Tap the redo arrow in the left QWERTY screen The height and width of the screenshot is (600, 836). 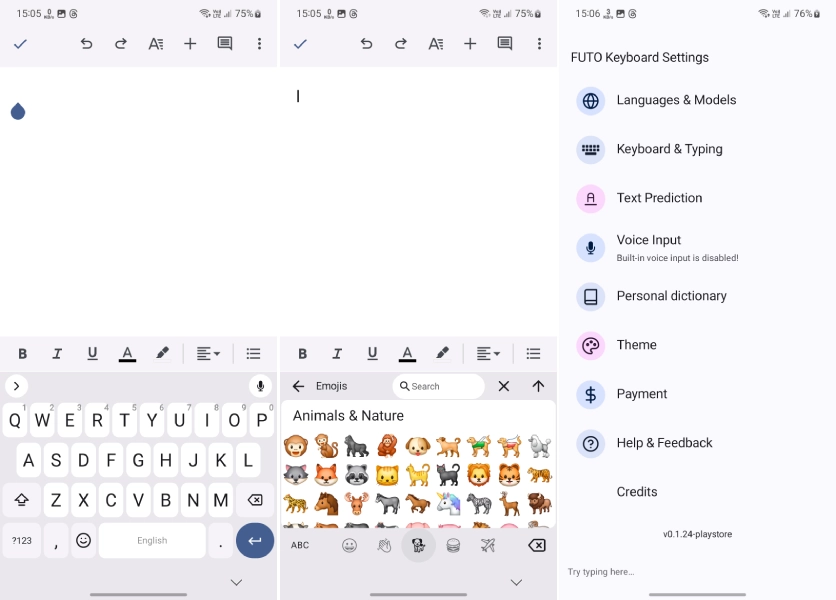[121, 44]
